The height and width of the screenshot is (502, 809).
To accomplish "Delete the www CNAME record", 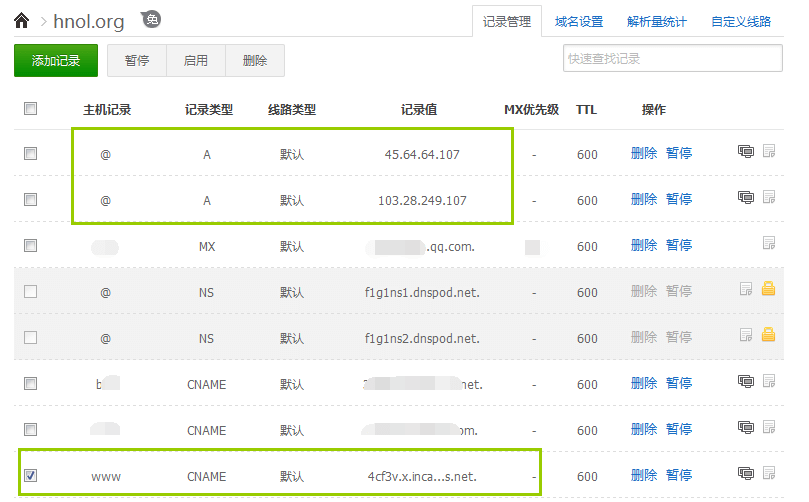I will [x=644, y=475].
